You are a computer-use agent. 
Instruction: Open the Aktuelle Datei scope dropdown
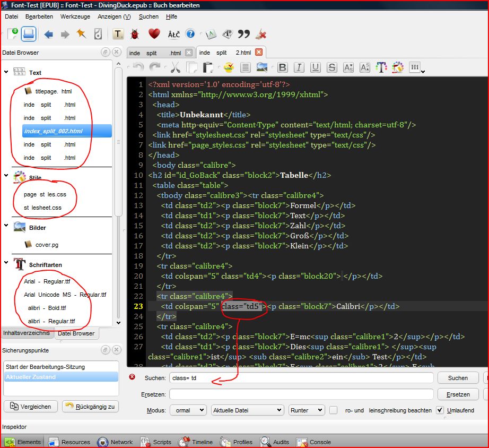(247, 410)
